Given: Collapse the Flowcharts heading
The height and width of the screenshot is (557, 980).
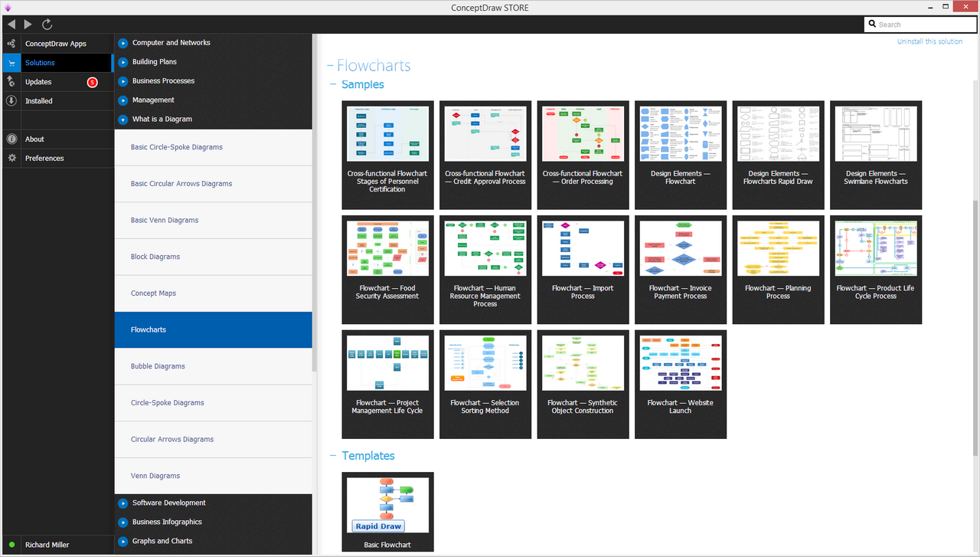Looking at the screenshot, I should [330, 66].
